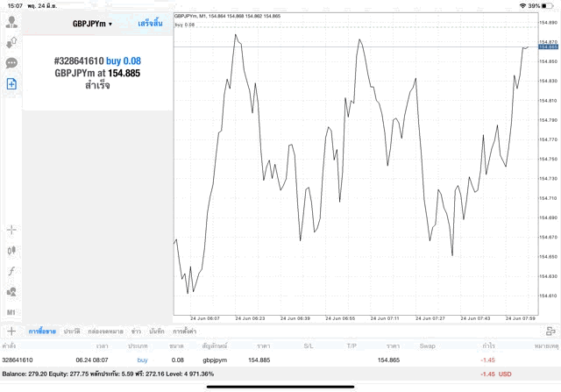Tap the Wi-Fi status icon
The height and width of the screenshot is (392, 561).
[522, 6]
